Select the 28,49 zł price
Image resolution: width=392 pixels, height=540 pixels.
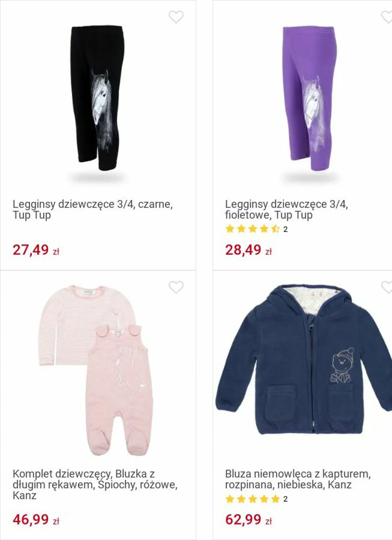(x=248, y=250)
